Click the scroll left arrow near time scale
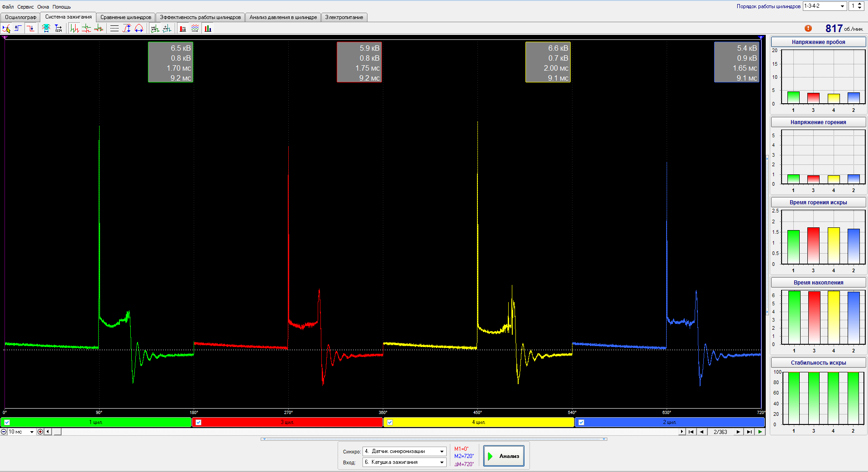The image size is (868, 472). 48,432
